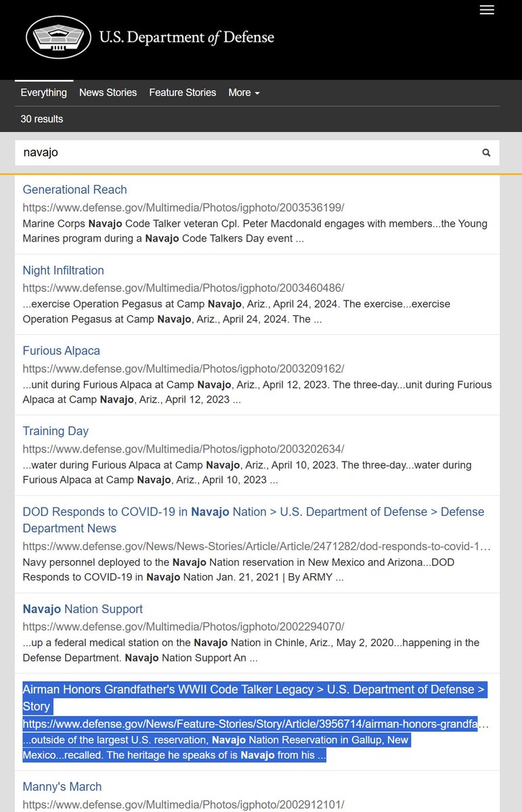This screenshot has width=522, height=812.
Task: Expand the More dropdown
Action: point(244,93)
